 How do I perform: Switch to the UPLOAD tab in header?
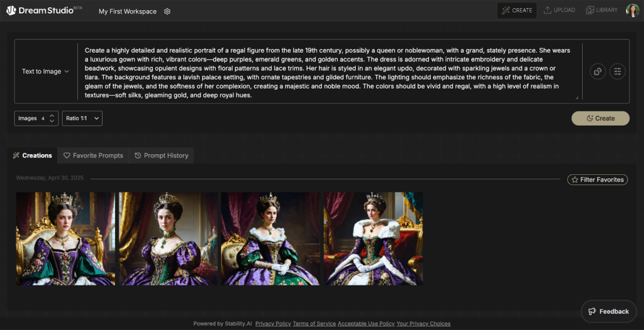click(x=559, y=10)
